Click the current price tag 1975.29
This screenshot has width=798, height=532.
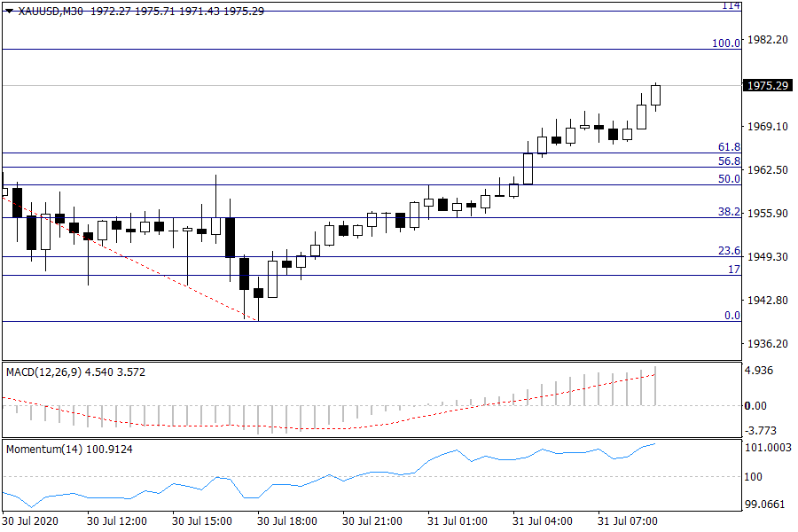[x=767, y=86]
